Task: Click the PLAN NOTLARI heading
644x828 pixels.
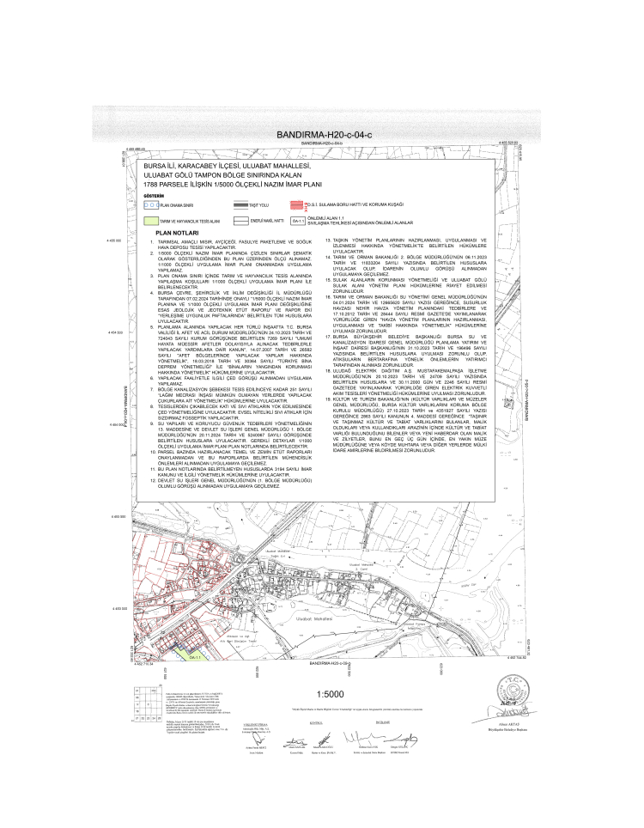Action: tap(176, 233)
